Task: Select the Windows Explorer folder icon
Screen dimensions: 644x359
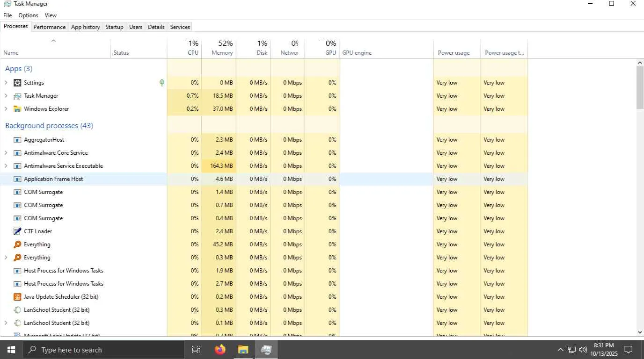Action: [x=17, y=109]
